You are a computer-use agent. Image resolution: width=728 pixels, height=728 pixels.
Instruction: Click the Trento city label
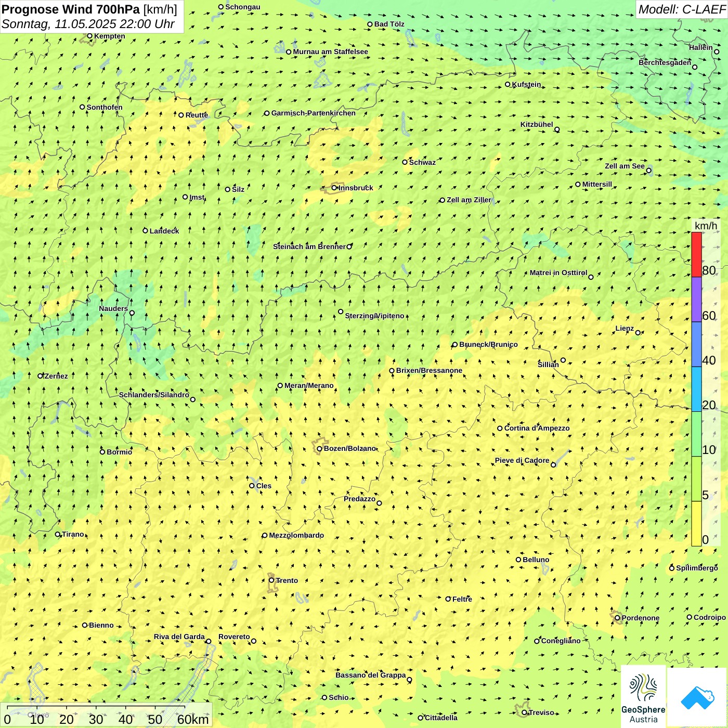click(x=287, y=580)
